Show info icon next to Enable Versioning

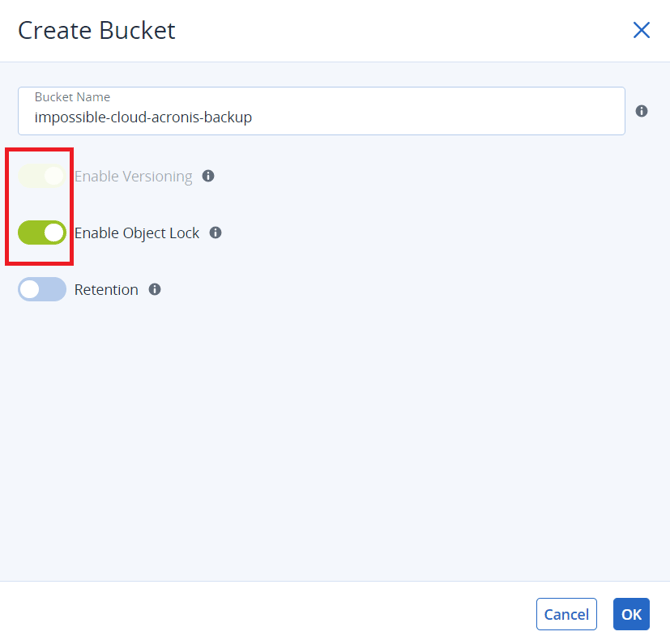point(208,176)
